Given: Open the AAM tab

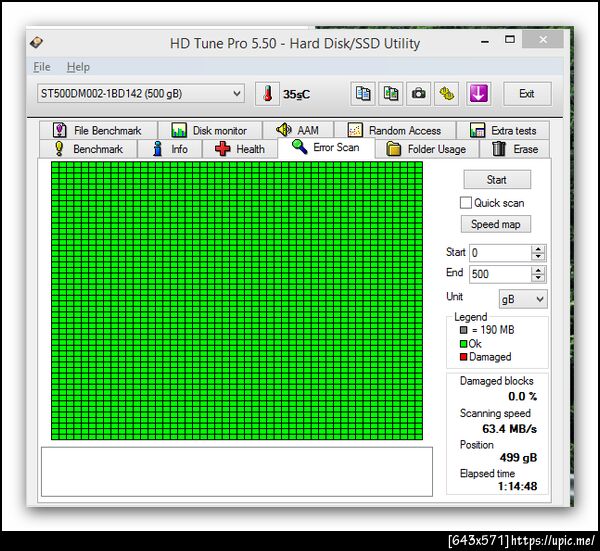Looking at the screenshot, I should point(298,130).
